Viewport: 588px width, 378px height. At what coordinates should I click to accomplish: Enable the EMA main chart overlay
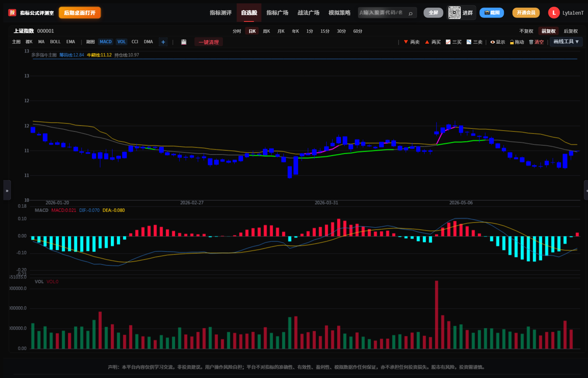click(71, 42)
